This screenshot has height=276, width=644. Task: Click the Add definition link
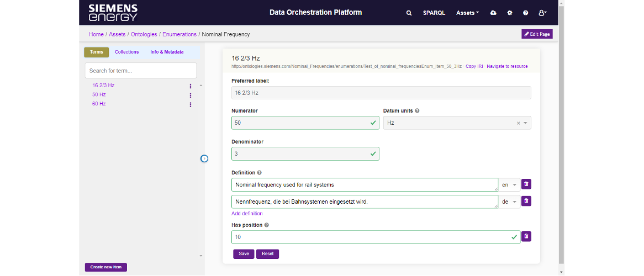[247, 214]
